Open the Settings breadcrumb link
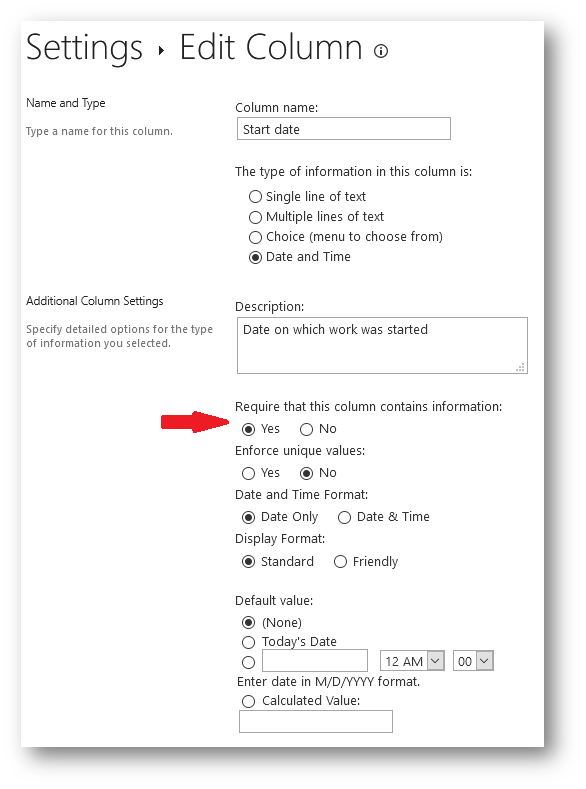Image resolution: width=586 pixels, height=789 pixels. (84, 48)
